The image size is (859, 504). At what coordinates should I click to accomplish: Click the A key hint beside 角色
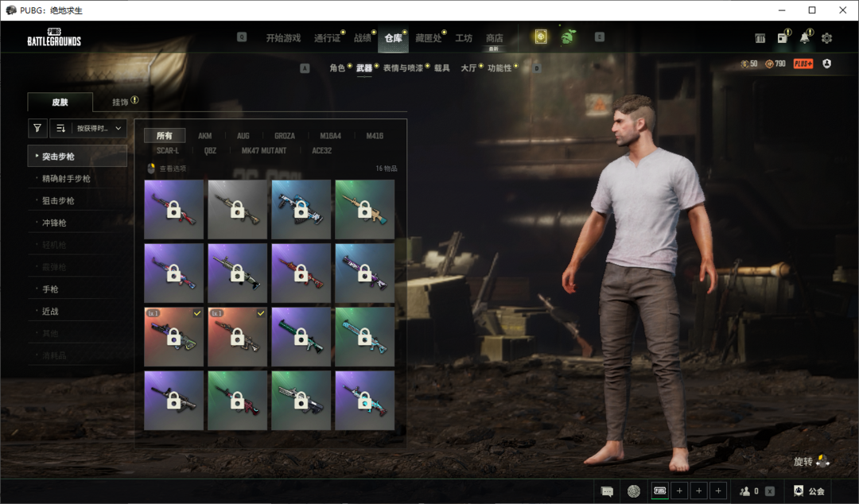tap(305, 68)
